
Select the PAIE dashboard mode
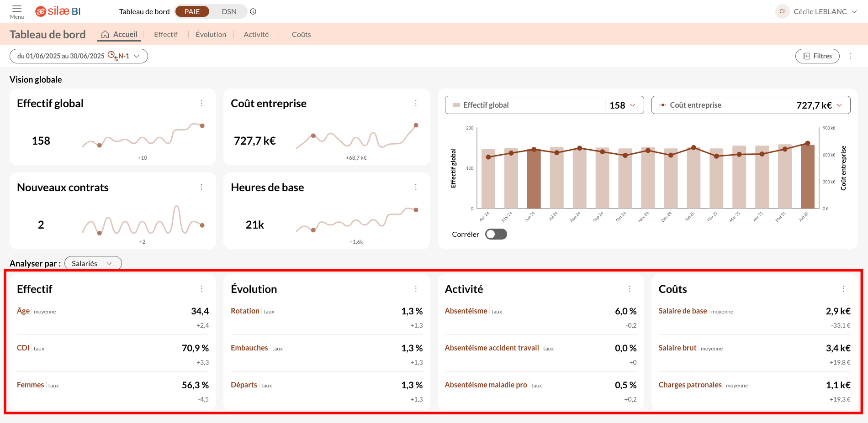point(192,11)
